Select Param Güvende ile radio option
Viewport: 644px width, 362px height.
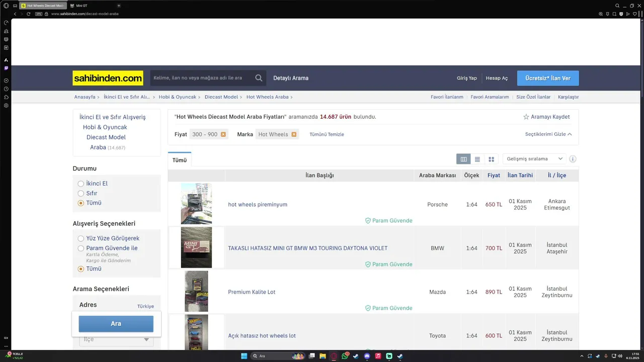click(x=80, y=248)
